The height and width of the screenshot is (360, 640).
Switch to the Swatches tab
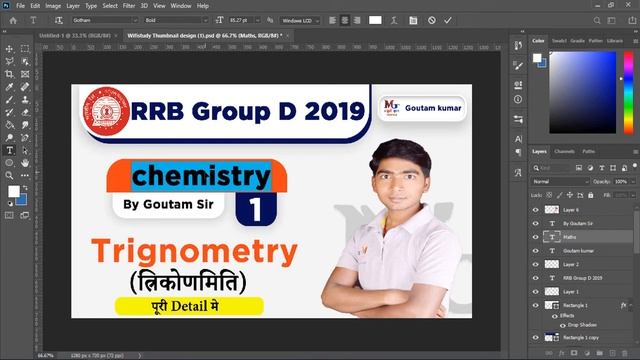[x=559, y=41]
